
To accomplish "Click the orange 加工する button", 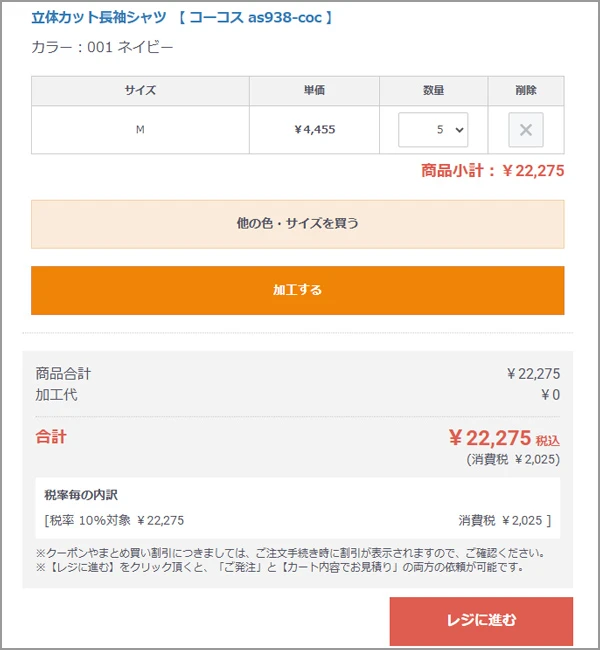I will [298, 290].
